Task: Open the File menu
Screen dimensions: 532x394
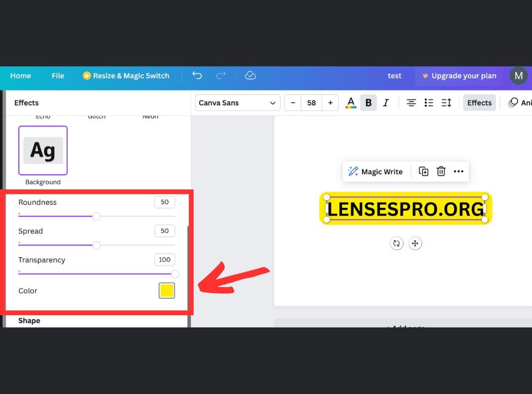Action: [58, 76]
